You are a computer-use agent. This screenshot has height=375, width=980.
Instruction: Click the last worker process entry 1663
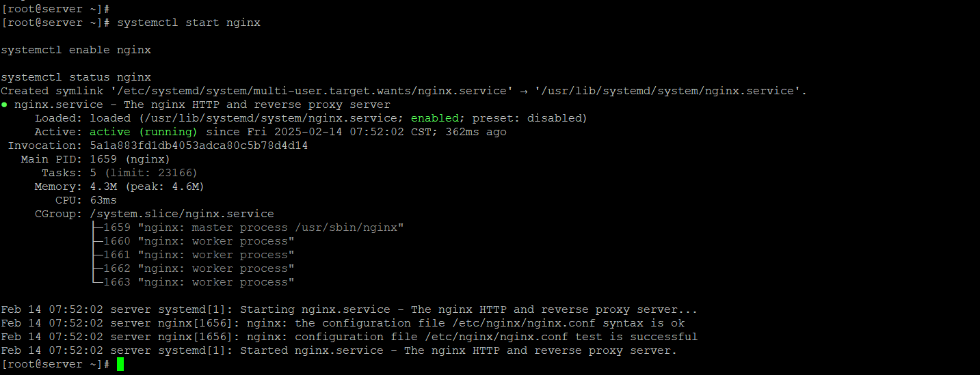point(192,282)
